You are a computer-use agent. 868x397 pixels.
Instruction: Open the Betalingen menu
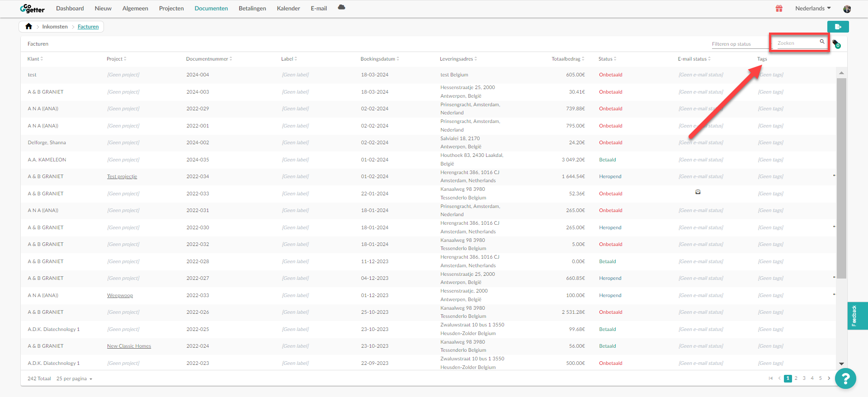tap(252, 9)
